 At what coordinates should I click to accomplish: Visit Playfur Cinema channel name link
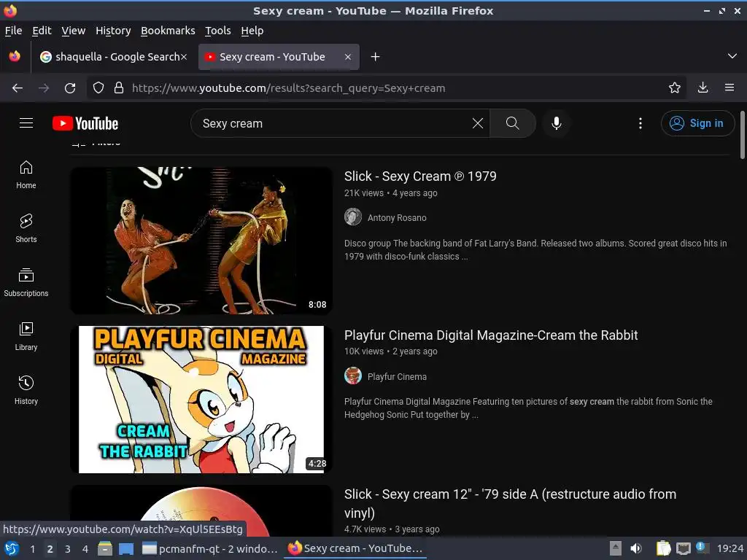tap(397, 377)
